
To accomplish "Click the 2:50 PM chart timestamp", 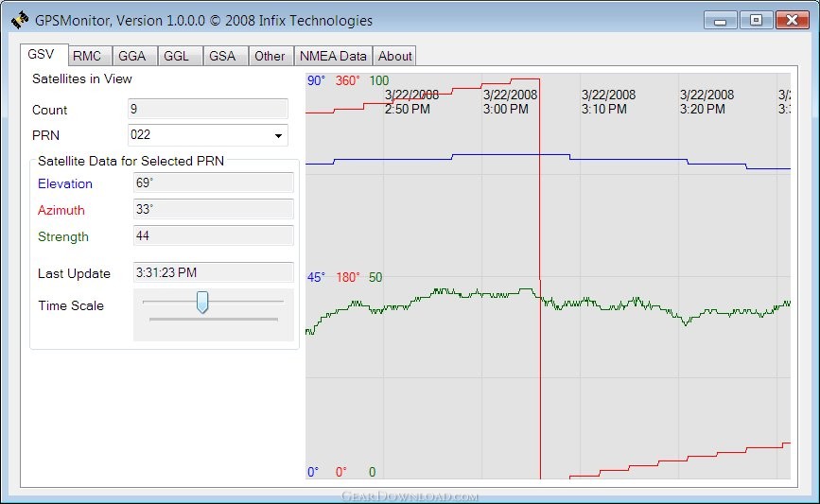I will (408, 110).
